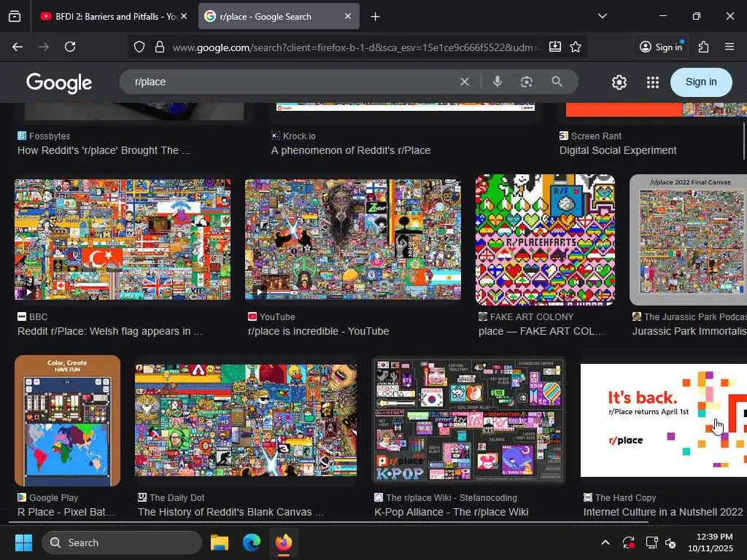Show hidden system tray icons
747x560 pixels.
(605, 542)
